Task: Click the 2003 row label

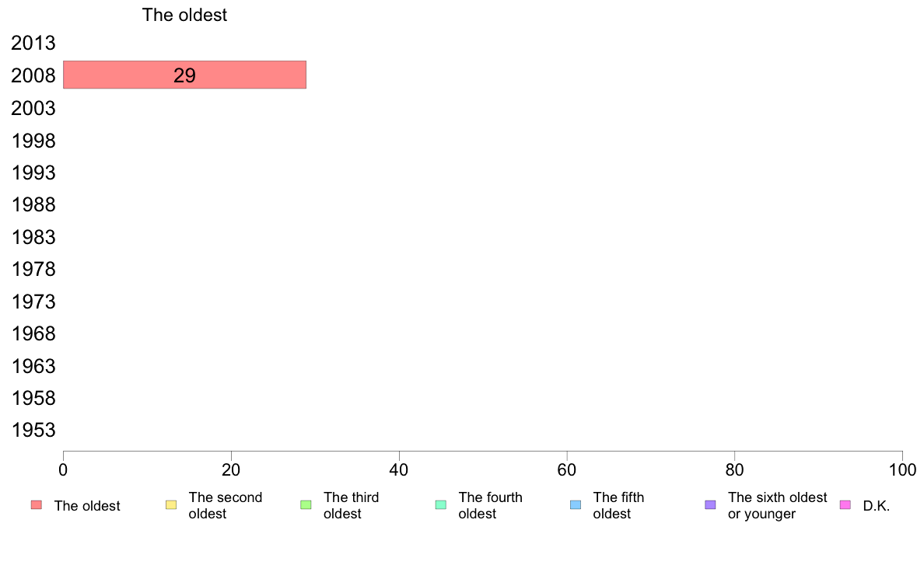Action: point(33,108)
